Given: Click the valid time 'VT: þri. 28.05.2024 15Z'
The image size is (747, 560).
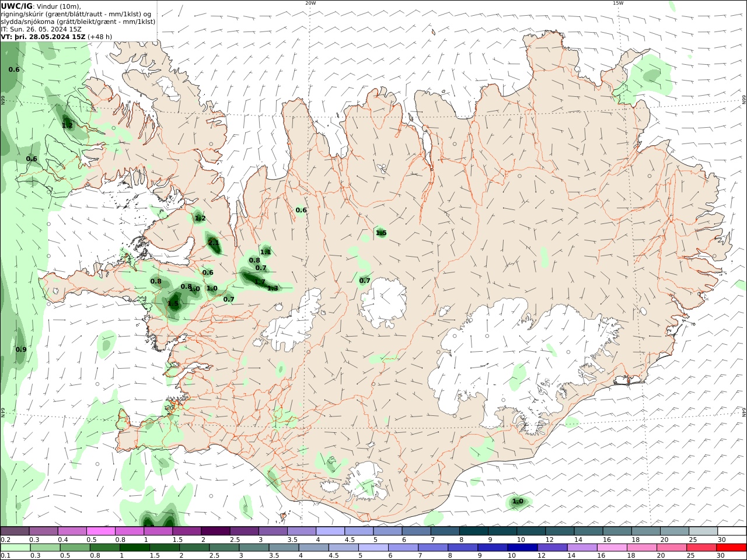Looking at the screenshot, I should pyautogui.click(x=43, y=37).
